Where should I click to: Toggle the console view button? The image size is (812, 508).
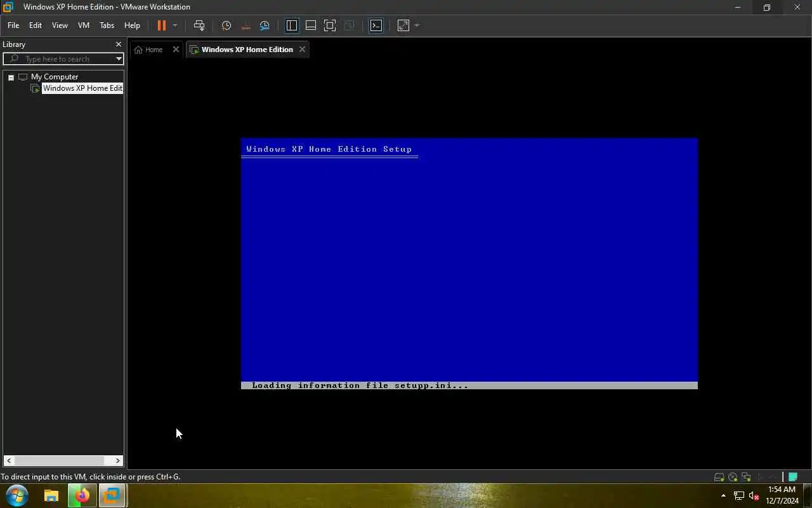(x=376, y=25)
